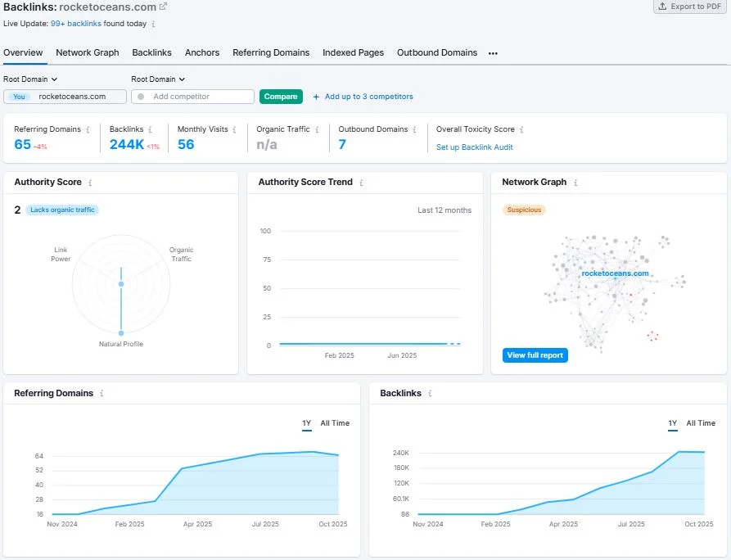Select All Time on Referring Domains chart

pos(335,423)
